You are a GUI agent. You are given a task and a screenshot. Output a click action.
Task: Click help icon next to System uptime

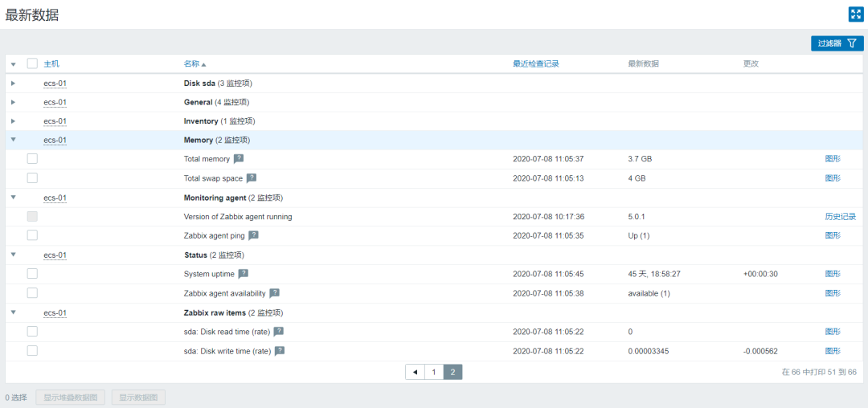click(244, 274)
